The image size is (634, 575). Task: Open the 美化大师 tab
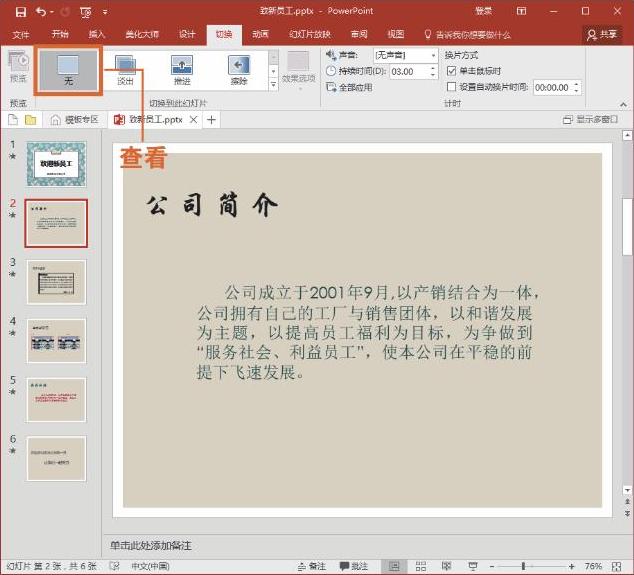(142, 34)
